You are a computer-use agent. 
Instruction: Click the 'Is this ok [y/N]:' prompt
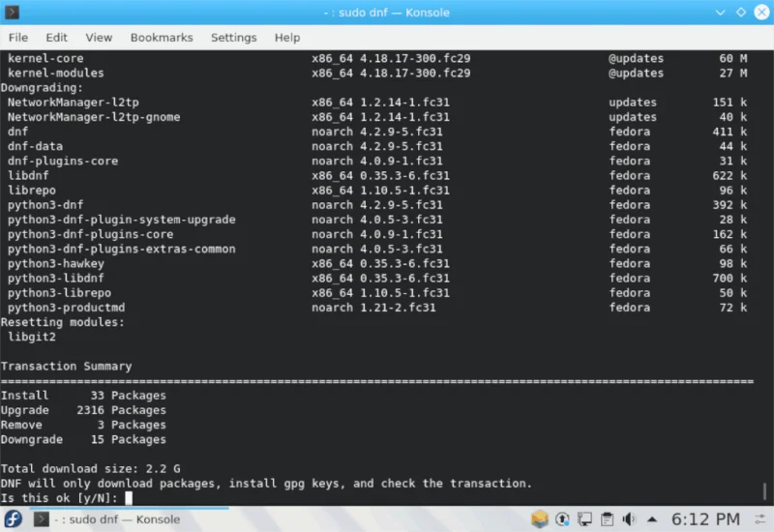tap(59, 498)
